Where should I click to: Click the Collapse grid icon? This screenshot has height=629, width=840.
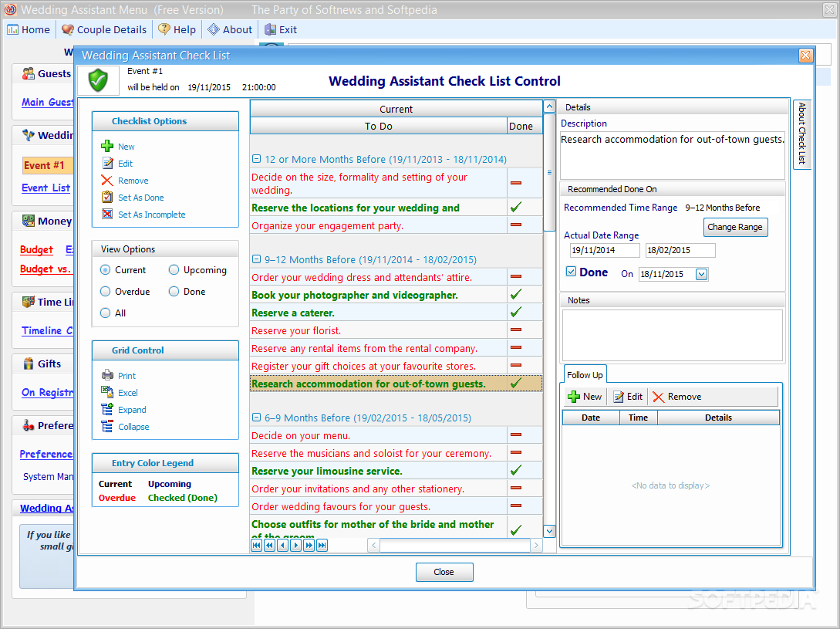(x=107, y=426)
